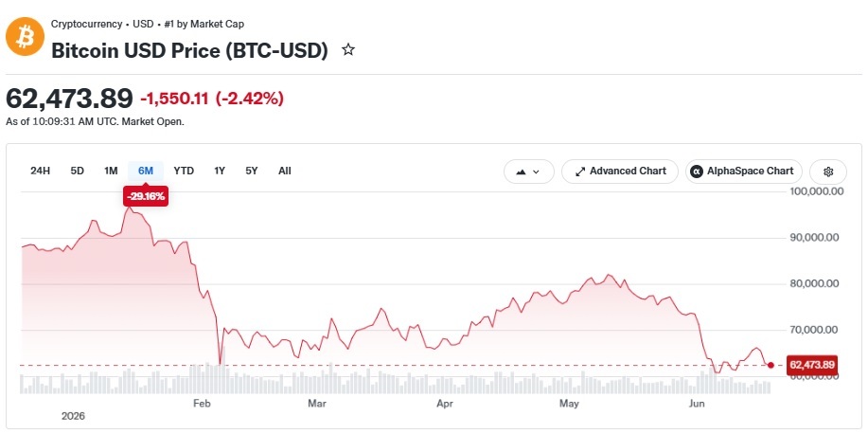This screenshot has width=868, height=434.
Task: Click the 62,473.89 price label on axis
Action: click(x=812, y=365)
